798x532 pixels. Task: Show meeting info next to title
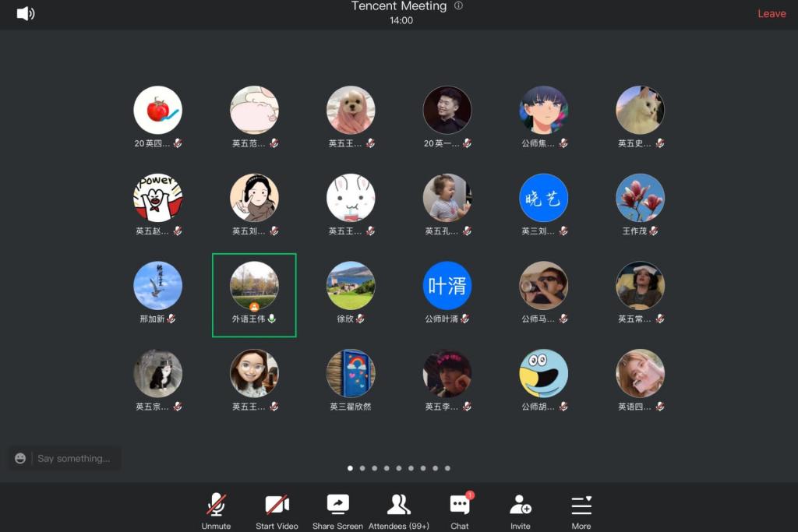(x=458, y=6)
